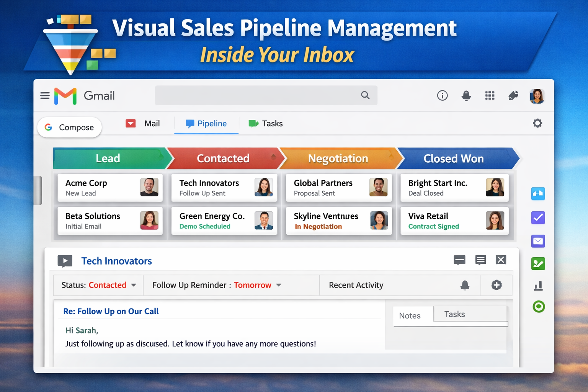Open the notes comment icon in detail panel header
The height and width of the screenshot is (392, 588).
click(480, 260)
